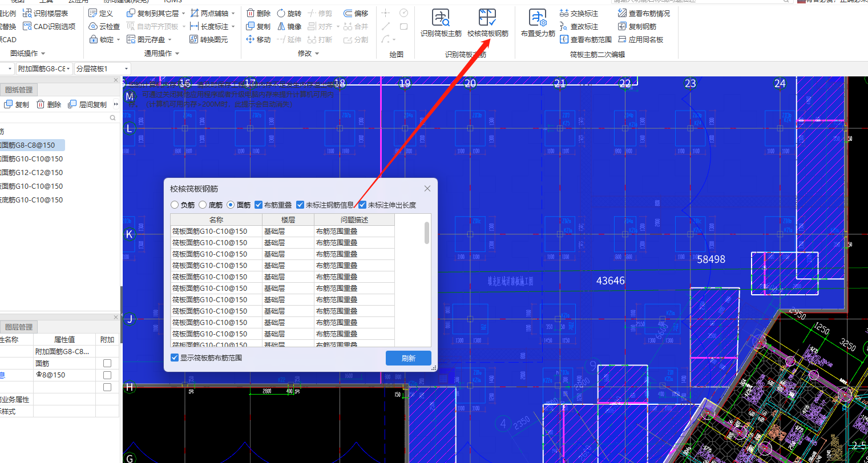This screenshot has width=868, height=463.
Task: Expand the 图纸操作 group dropdown
Action: click(x=43, y=54)
